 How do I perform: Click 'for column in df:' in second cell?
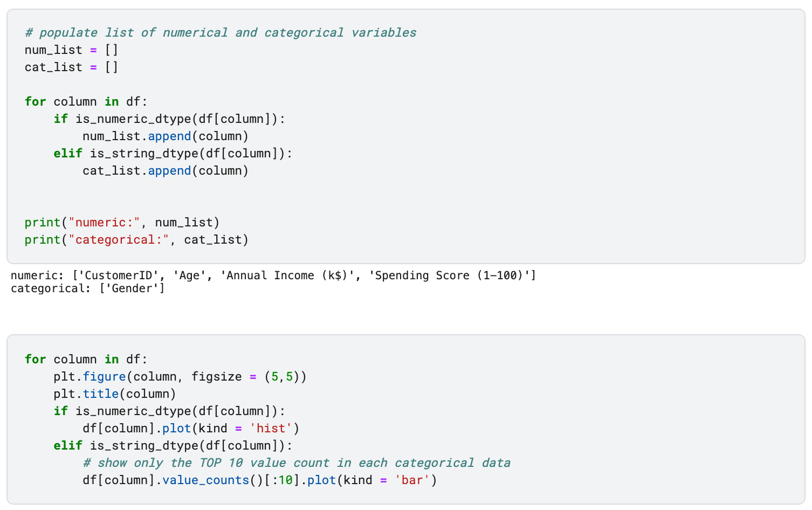pos(86,360)
